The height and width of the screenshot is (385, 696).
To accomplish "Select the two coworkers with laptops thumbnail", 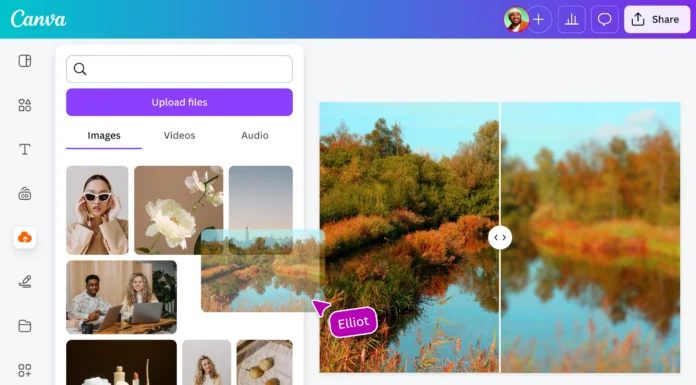I will click(x=122, y=297).
